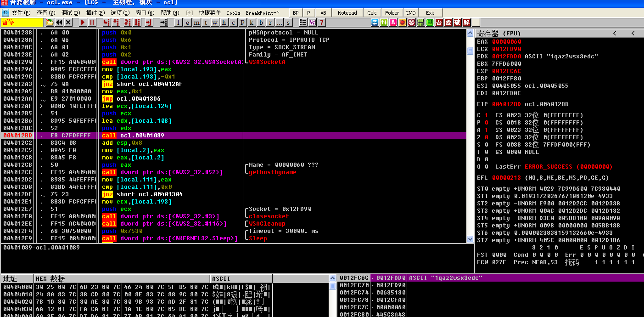Screen dimensions: 644x317
Task: Click the HEX 数据 column header in dump
Action: click(122, 279)
